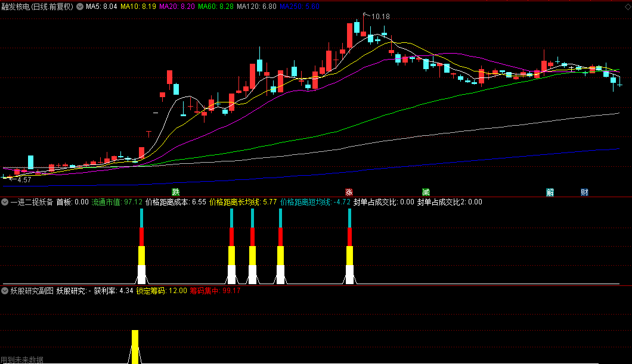Click the 获利率: 4.34 value
Image resolution: width=632 pixels, height=364 pixels.
tap(114, 291)
